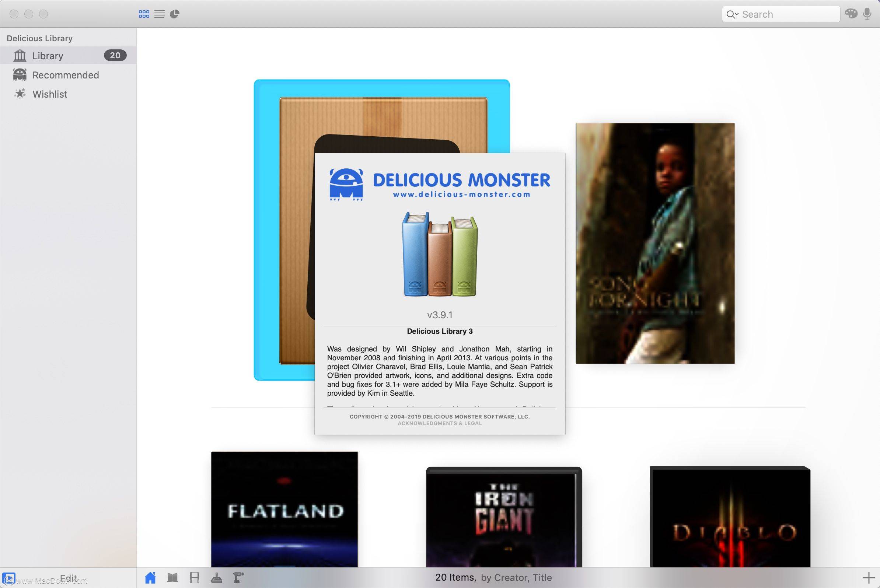
Task: Click the plus add-item button
Action: point(869,578)
